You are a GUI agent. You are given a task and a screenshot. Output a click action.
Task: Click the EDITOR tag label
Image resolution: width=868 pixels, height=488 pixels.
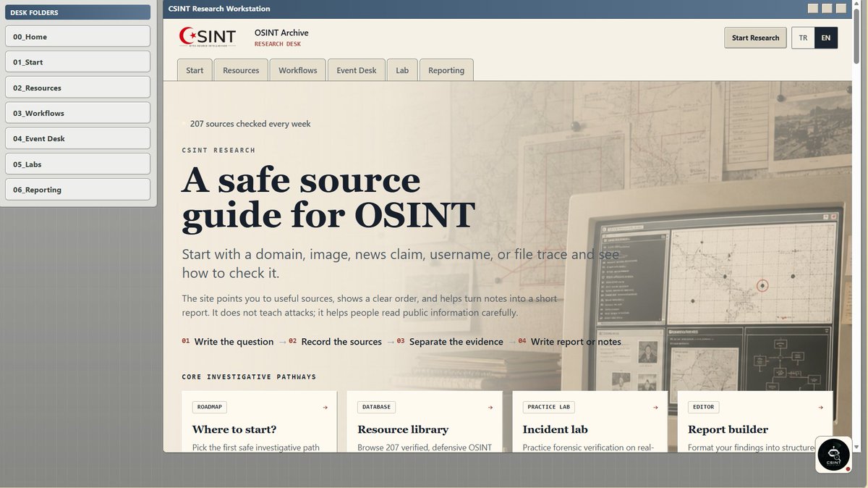pyautogui.click(x=703, y=407)
